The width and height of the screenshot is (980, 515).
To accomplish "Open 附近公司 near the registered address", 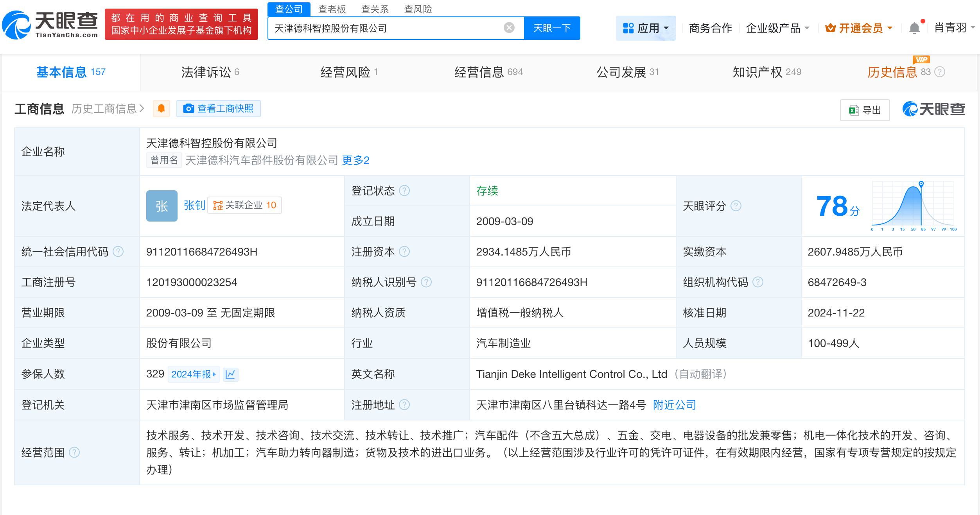I will [x=674, y=405].
